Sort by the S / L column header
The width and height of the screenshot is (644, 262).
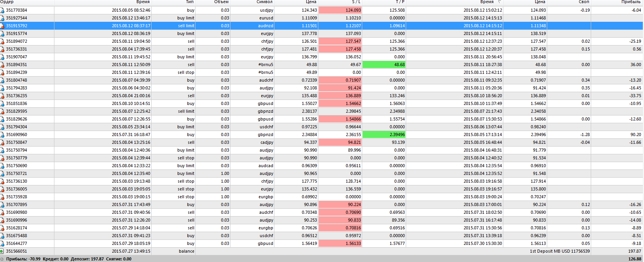click(x=356, y=2)
